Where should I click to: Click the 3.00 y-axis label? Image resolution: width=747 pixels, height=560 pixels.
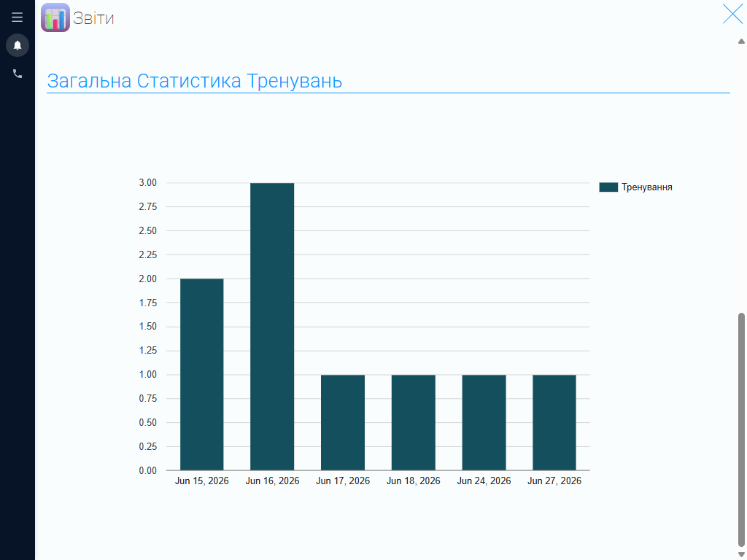(x=147, y=183)
